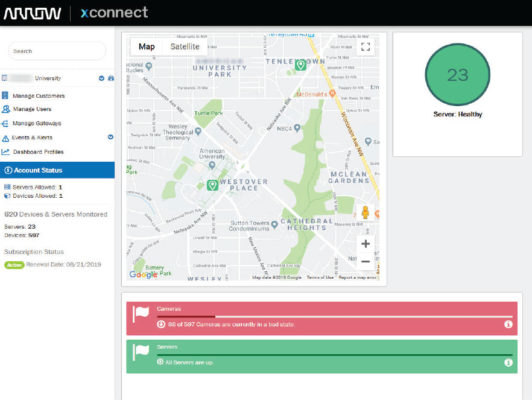532x400 pixels.
Task: Click the Devices Allowed: 1 text
Action: (37, 196)
